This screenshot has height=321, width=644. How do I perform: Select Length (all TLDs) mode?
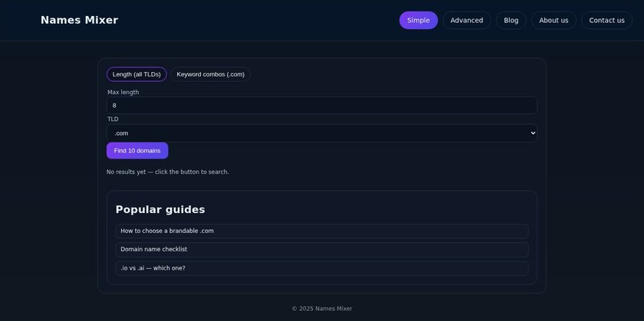tap(136, 74)
